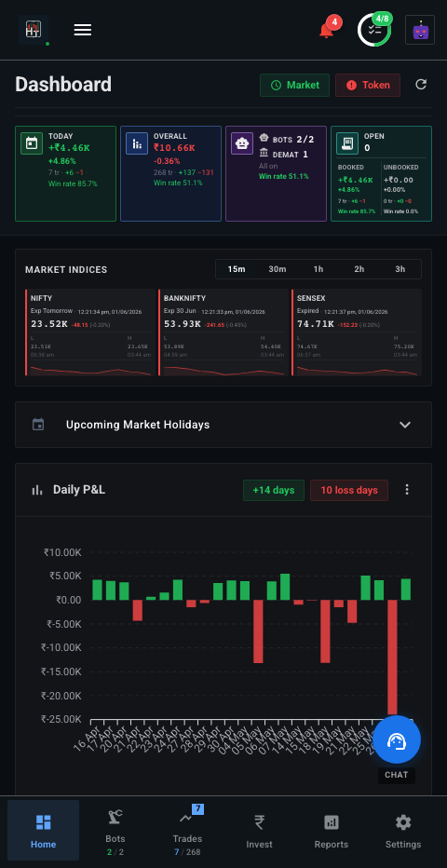Go to Home tab
The height and width of the screenshot is (868, 447).
tap(43, 831)
